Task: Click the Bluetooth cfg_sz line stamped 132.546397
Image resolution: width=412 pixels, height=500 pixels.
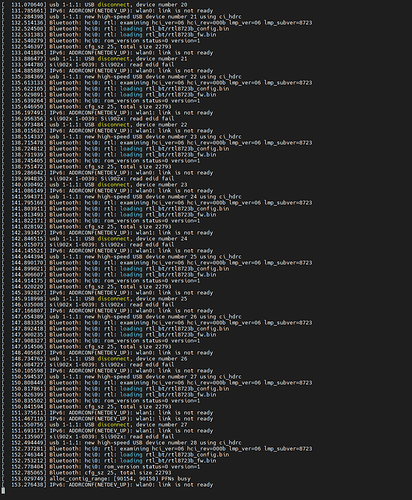Action: 86,47
